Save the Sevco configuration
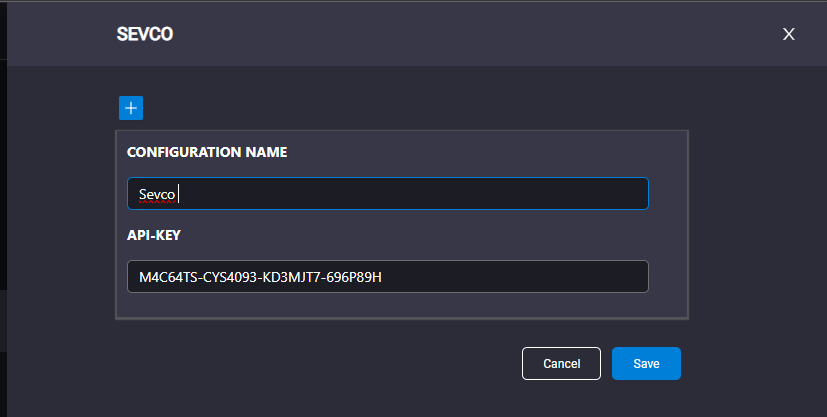 [646, 363]
